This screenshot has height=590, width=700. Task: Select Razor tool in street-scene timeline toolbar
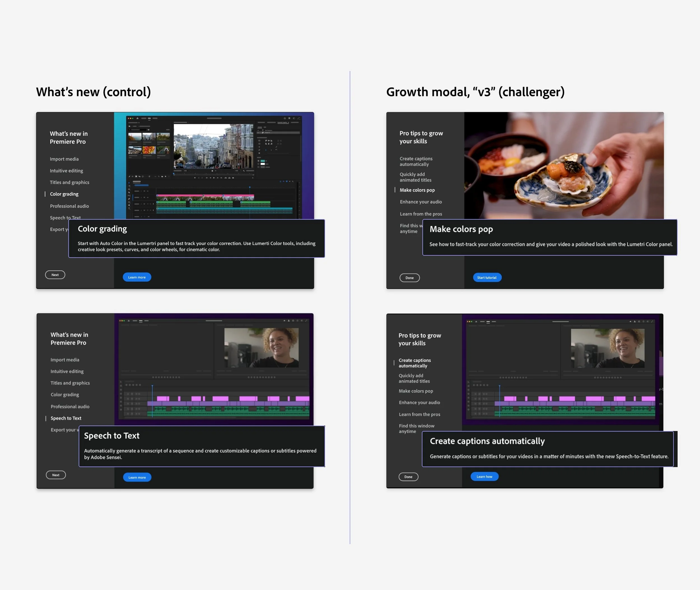[x=129, y=193]
